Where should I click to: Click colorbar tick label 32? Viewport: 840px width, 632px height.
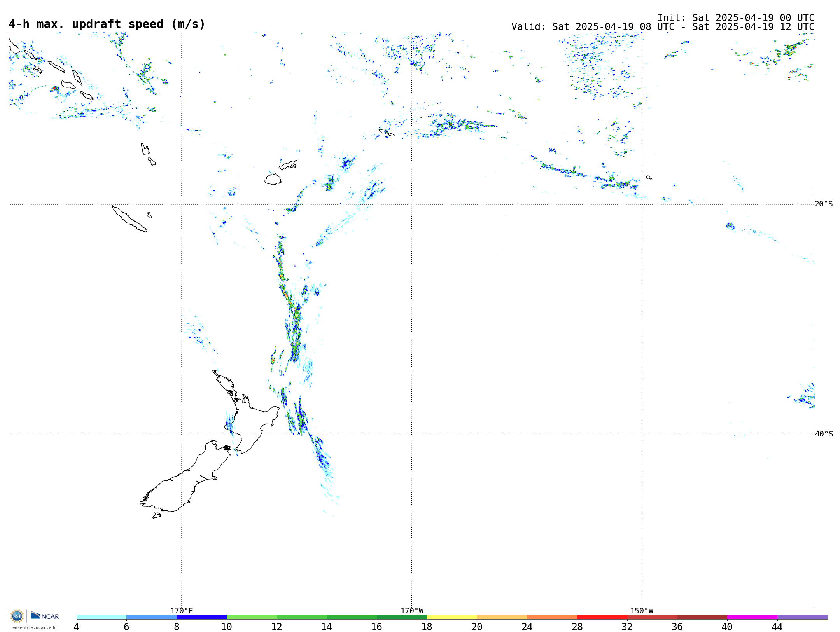(627, 627)
